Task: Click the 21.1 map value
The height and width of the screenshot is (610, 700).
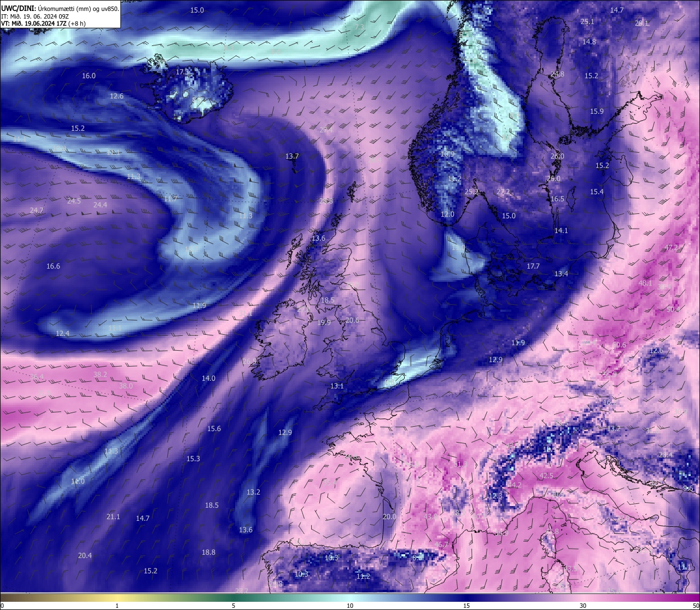Action: (113, 517)
